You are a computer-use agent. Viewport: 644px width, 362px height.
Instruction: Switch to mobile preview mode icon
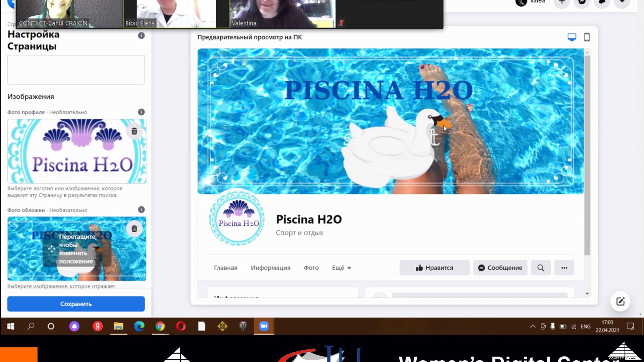point(587,37)
